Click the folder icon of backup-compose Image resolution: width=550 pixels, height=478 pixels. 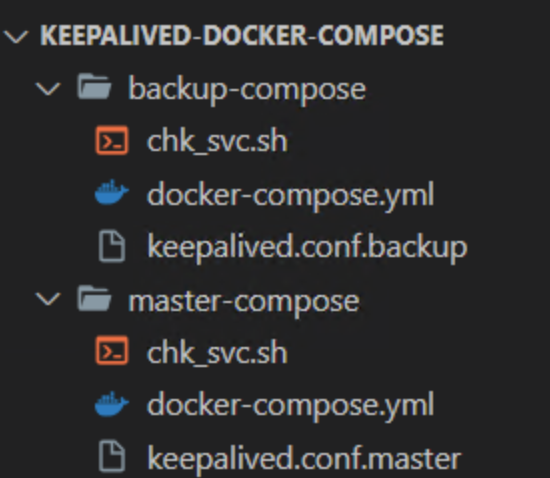click(x=94, y=86)
